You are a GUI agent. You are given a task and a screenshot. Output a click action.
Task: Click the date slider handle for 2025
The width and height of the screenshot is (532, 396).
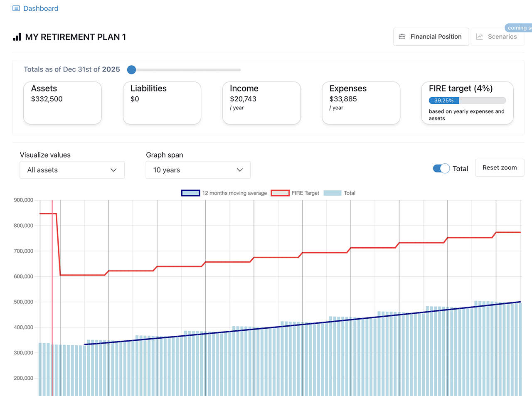131,70
